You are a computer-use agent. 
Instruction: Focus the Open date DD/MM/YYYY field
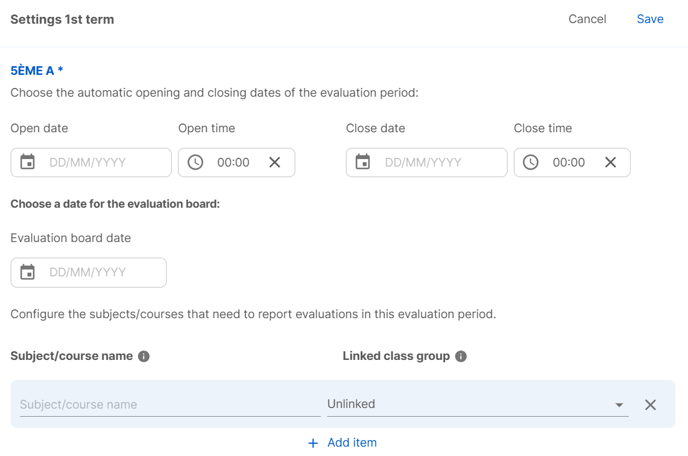pyautogui.click(x=91, y=162)
